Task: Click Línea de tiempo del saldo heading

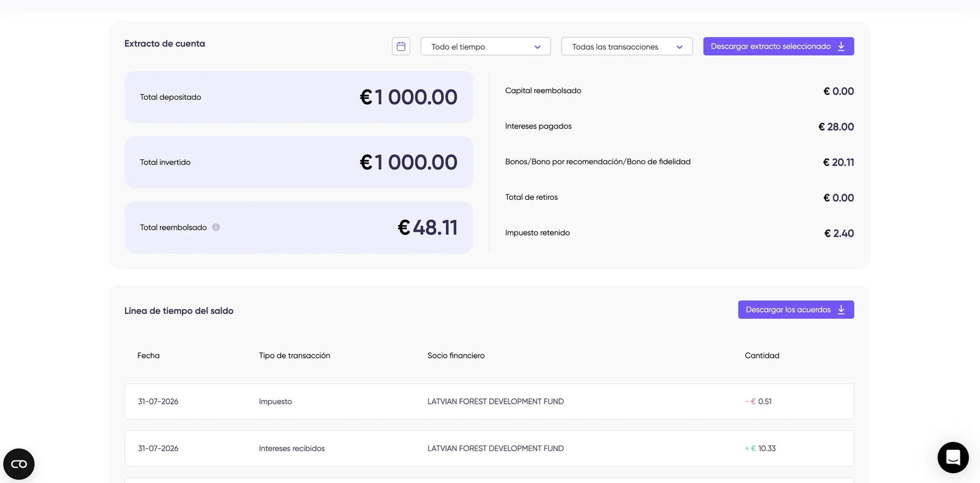Action: tap(179, 311)
